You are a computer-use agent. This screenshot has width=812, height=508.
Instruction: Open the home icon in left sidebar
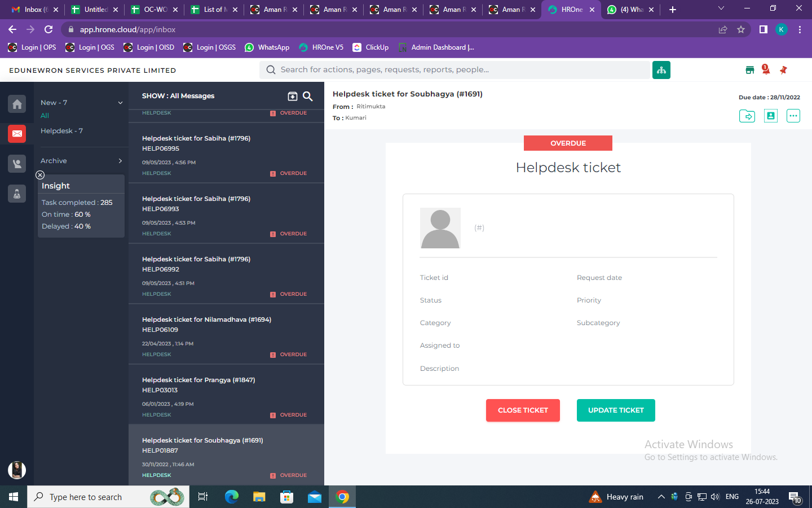17,104
